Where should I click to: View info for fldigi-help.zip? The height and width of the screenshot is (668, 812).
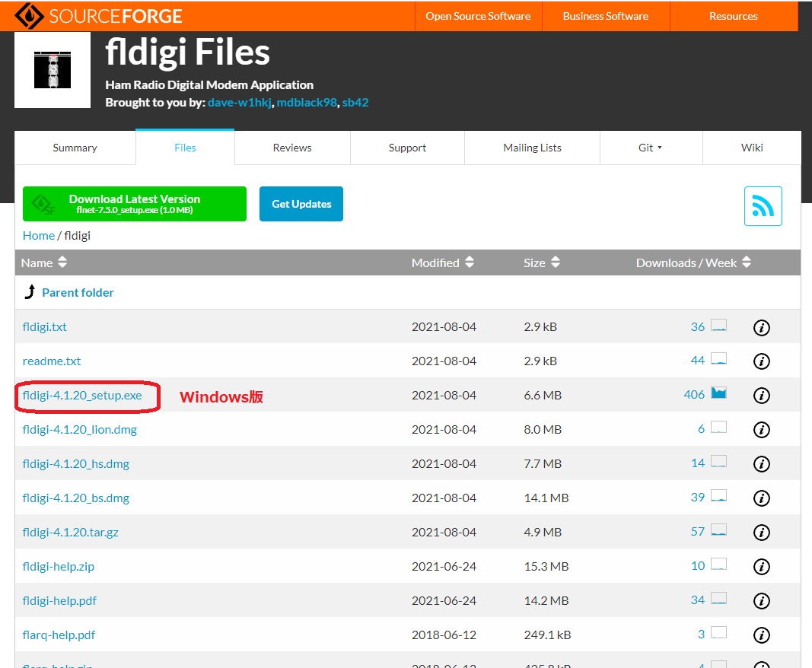click(761, 567)
